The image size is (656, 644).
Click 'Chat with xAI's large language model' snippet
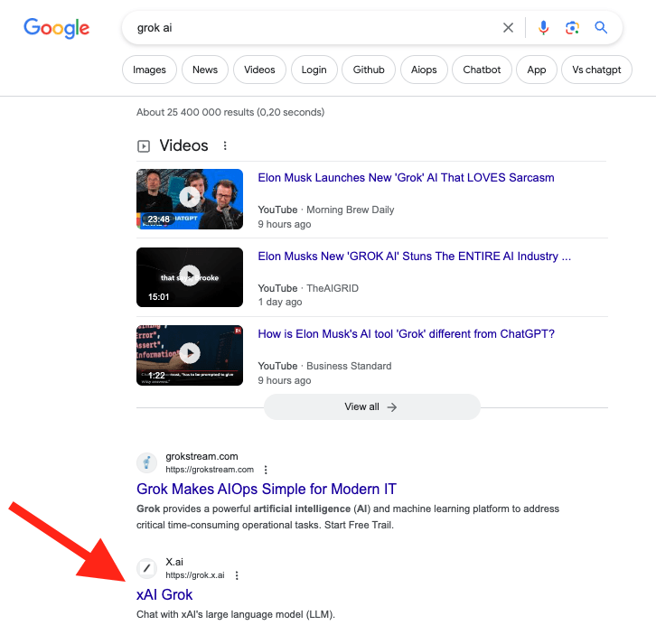point(236,614)
